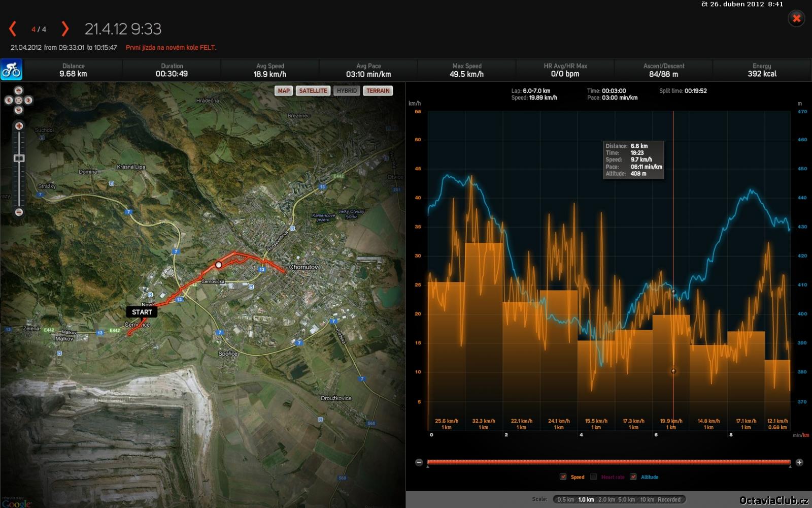This screenshot has width=812, height=508.
Task: Pan the map up
Action: (x=19, y=90)
